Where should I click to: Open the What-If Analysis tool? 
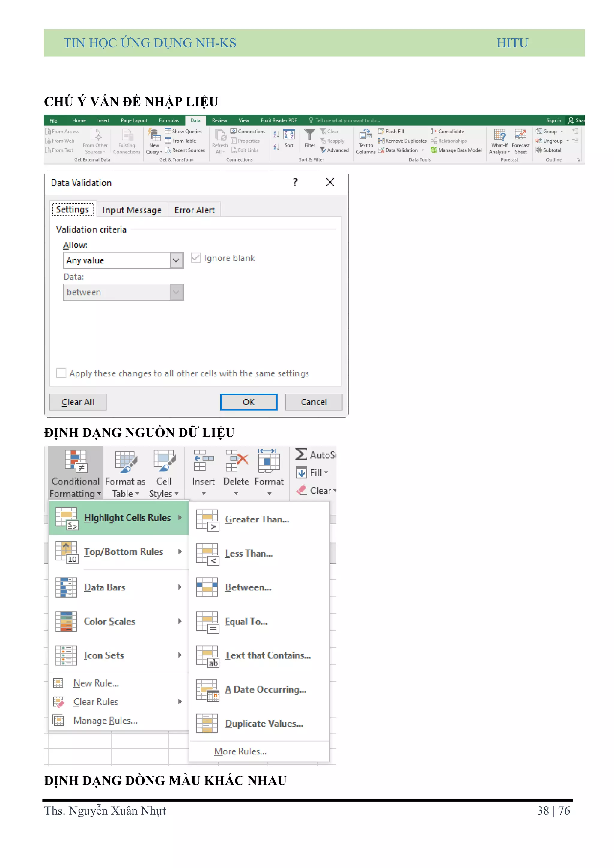click(x=499, y=135)
